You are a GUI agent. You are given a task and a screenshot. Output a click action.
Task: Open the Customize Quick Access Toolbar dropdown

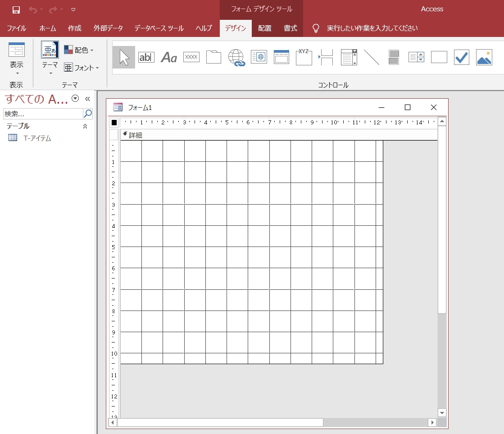tap(73, 9)
